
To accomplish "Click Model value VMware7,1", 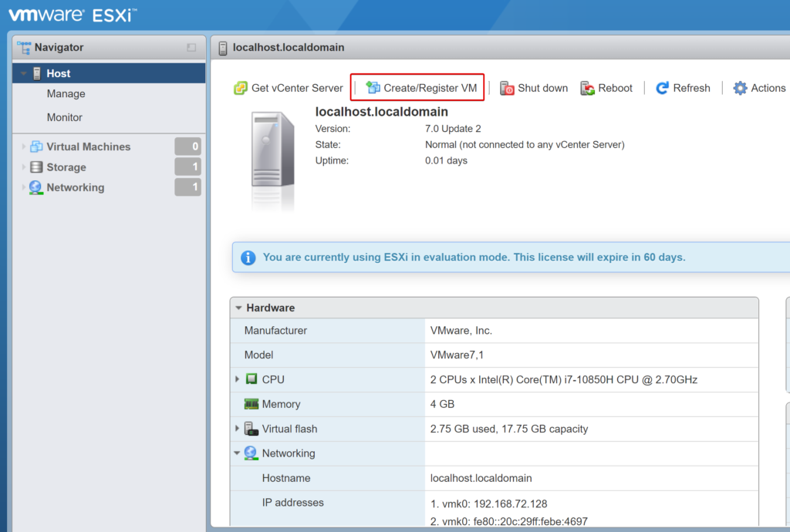I will 457,355.
